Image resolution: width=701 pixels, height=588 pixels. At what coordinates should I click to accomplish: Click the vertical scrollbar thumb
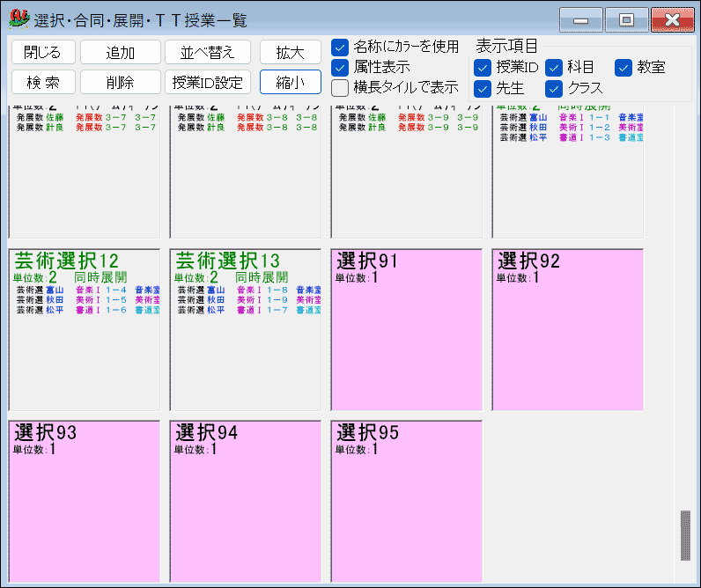685,535
